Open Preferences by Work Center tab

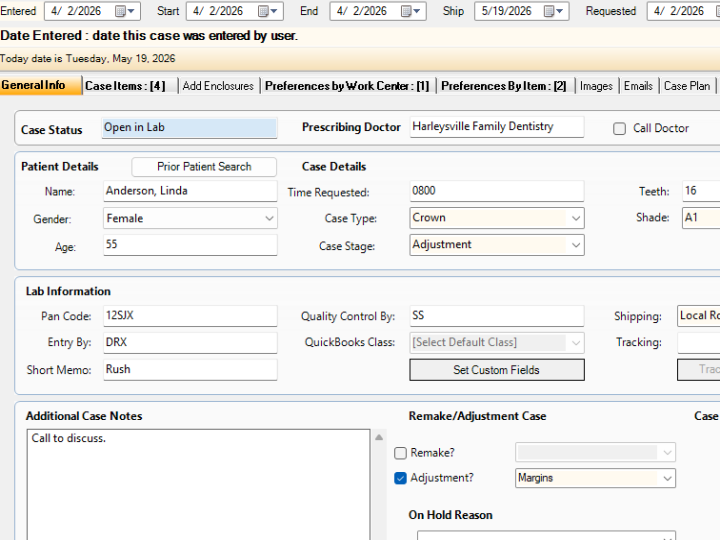(x=347, y=86)
